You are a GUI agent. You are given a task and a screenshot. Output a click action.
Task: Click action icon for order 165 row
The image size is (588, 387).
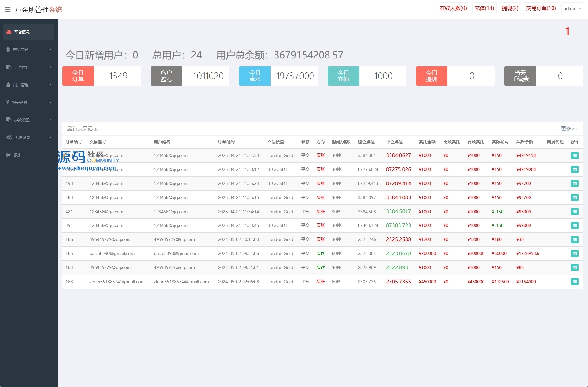[x=575, y=254]
